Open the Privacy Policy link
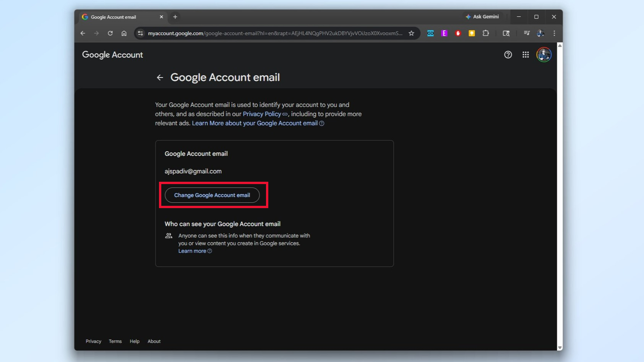The height and width of the screenshot is (362, 644). [x=262, y=114]
